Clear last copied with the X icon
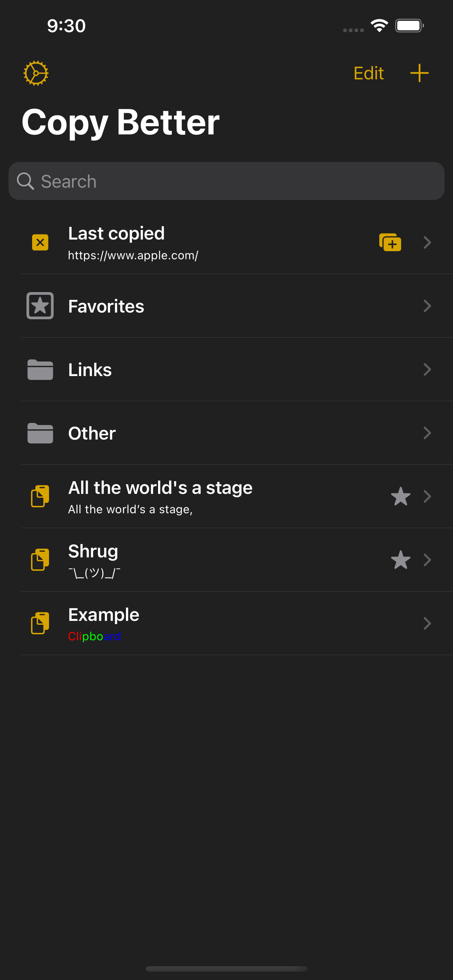Image resolution: width=453 pixels, height=980 pixels. pos(40,242)
